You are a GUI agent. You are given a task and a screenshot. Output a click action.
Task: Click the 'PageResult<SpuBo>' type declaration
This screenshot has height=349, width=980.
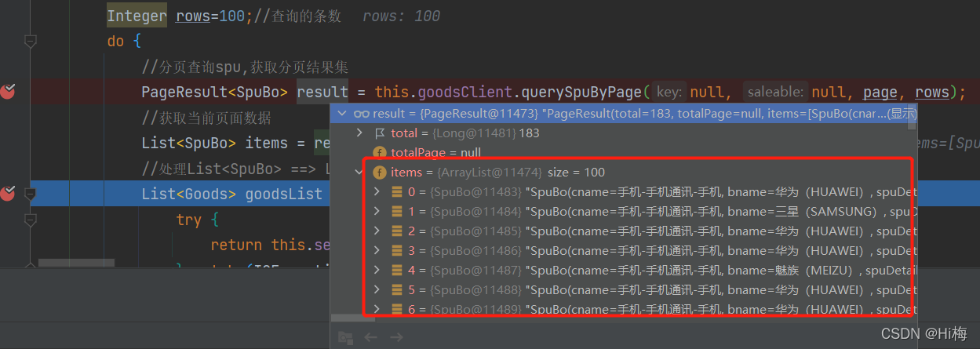tap(215, 93)
